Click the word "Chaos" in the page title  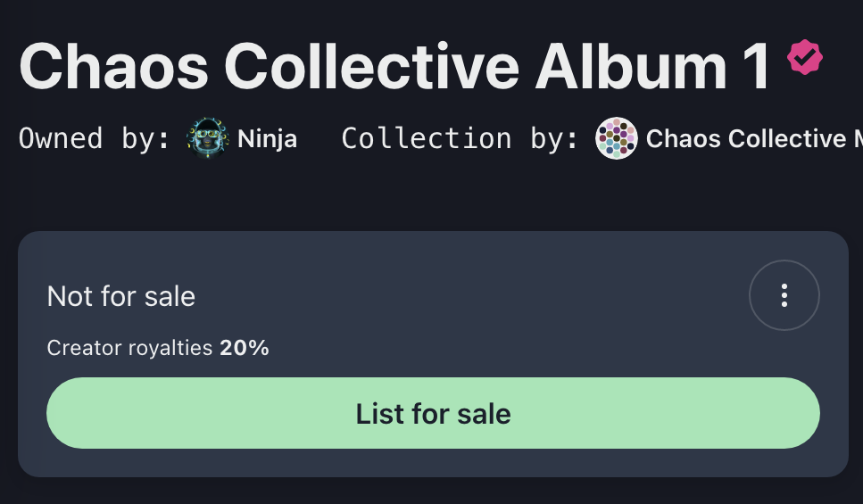coord(113,66)
